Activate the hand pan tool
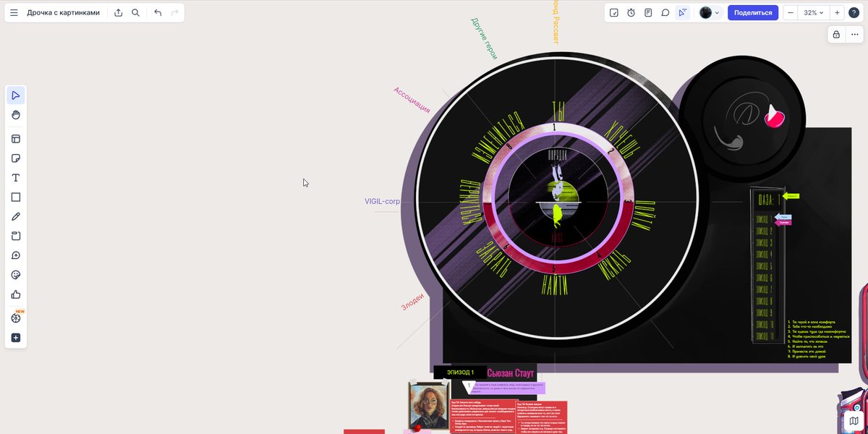The height and width of the screenshot is (434, 868). (16, 115)
